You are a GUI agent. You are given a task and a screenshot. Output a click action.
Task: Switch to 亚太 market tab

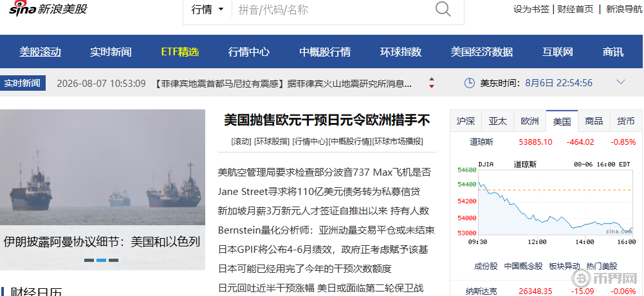pyautogui.click(x=498, y=121)
